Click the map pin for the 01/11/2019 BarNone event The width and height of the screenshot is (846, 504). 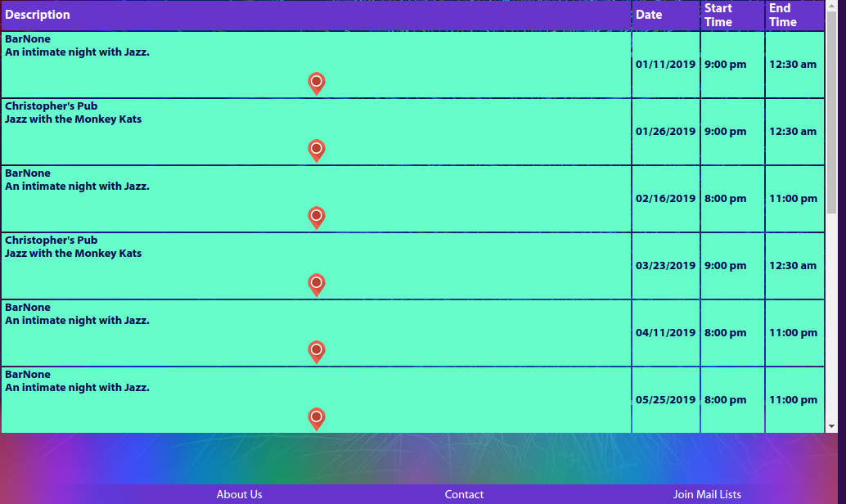point(317,83)
